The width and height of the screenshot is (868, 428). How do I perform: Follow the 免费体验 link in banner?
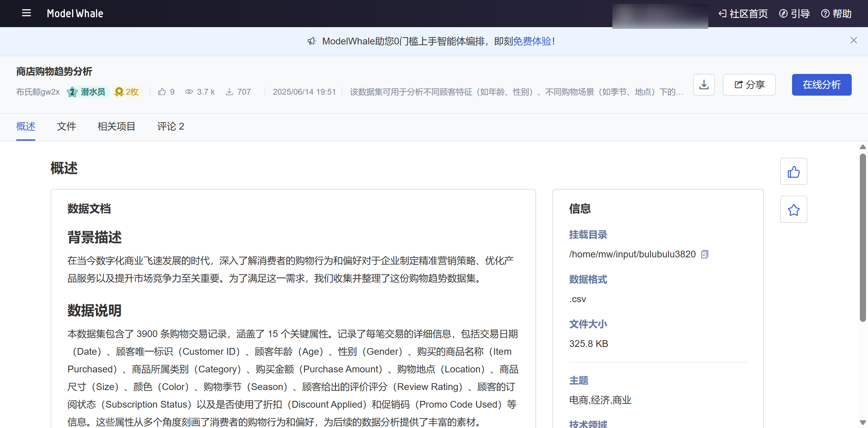coord(532,41)
